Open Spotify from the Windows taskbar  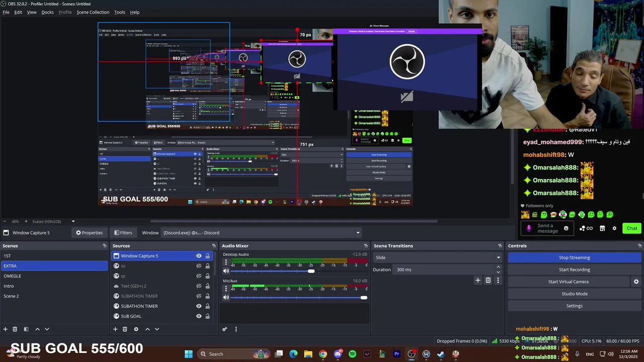tap(352, 354)
